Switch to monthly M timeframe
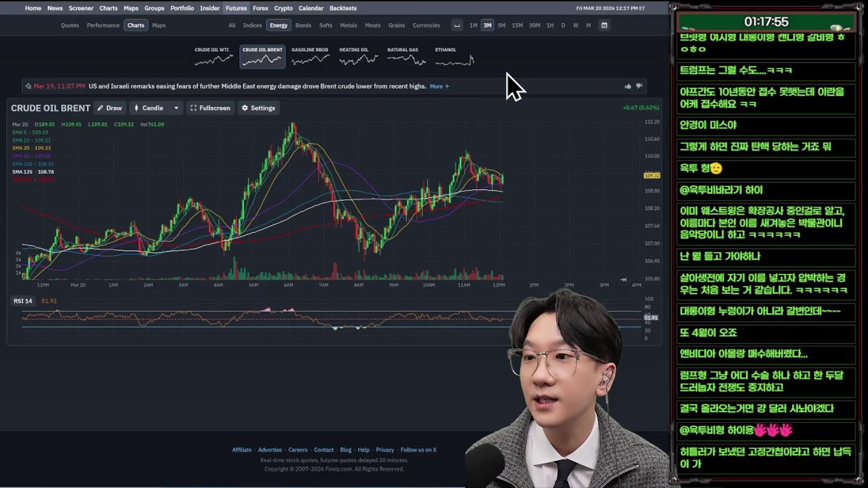This screenshot has width=868, height=488. (x=588, y=25)
